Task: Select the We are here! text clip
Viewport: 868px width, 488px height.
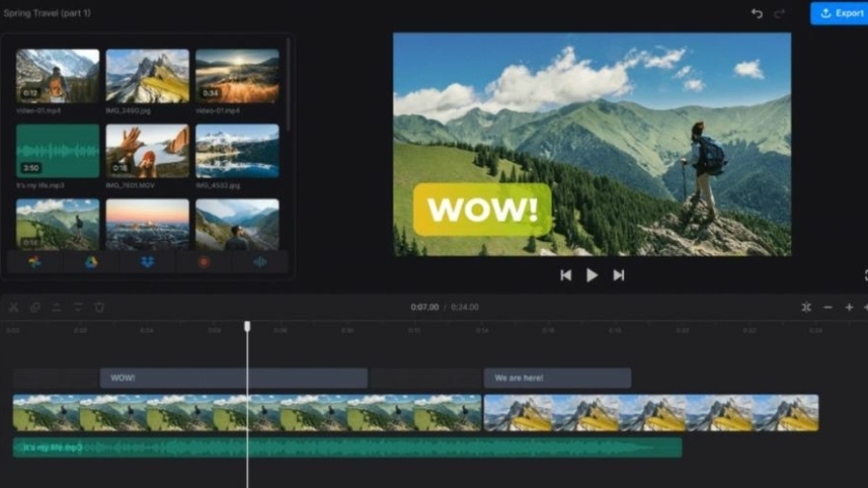Action: [557, 378]
